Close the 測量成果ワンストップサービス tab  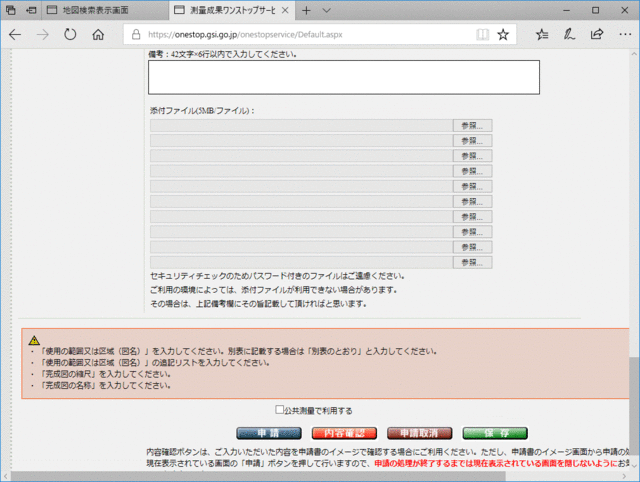(285, 10)
